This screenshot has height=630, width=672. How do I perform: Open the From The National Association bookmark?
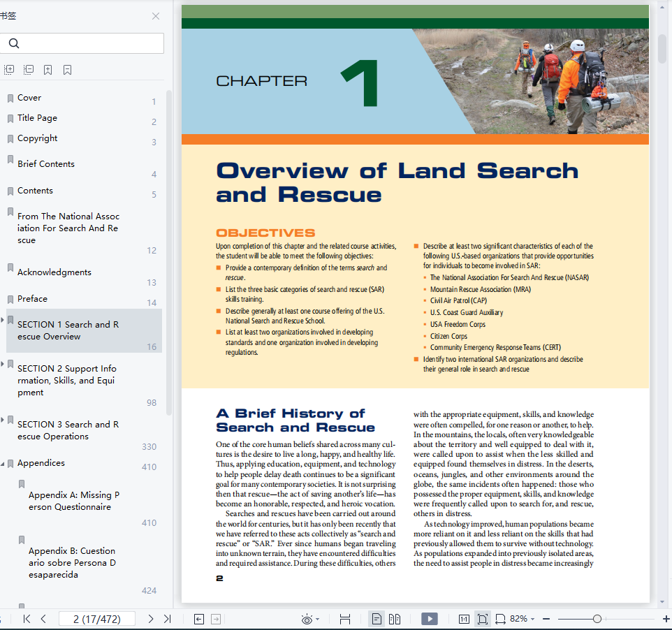pos(68,228)
